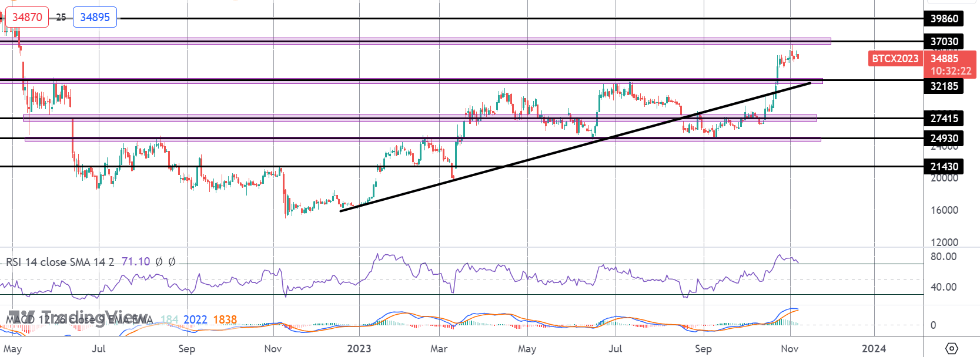Click the current price label 34885
The height and width of the screenshot is (357, 980).
[944, 58]
